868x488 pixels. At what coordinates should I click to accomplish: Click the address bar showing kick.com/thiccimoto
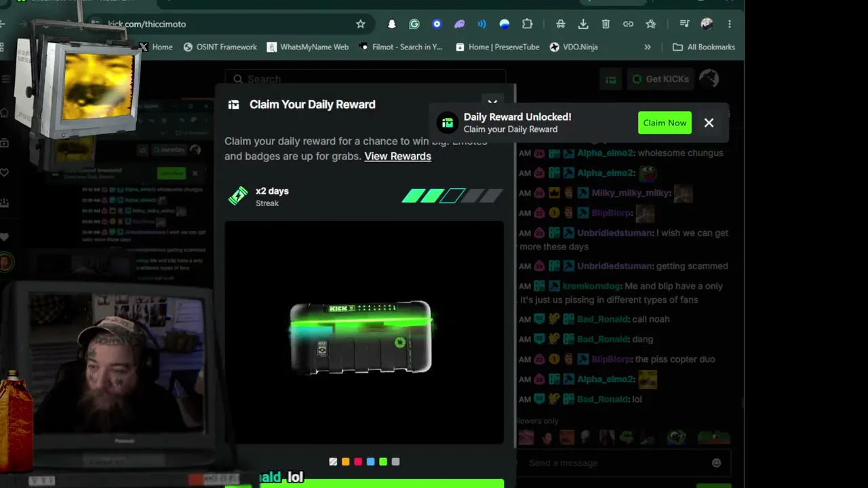pyautogui.click(x=231, y=24)
